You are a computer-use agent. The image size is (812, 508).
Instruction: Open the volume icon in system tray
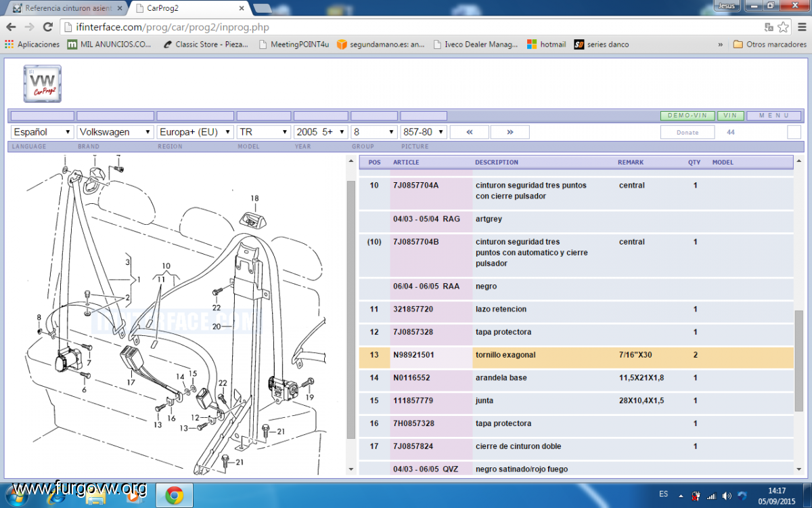tap(726, 496)
